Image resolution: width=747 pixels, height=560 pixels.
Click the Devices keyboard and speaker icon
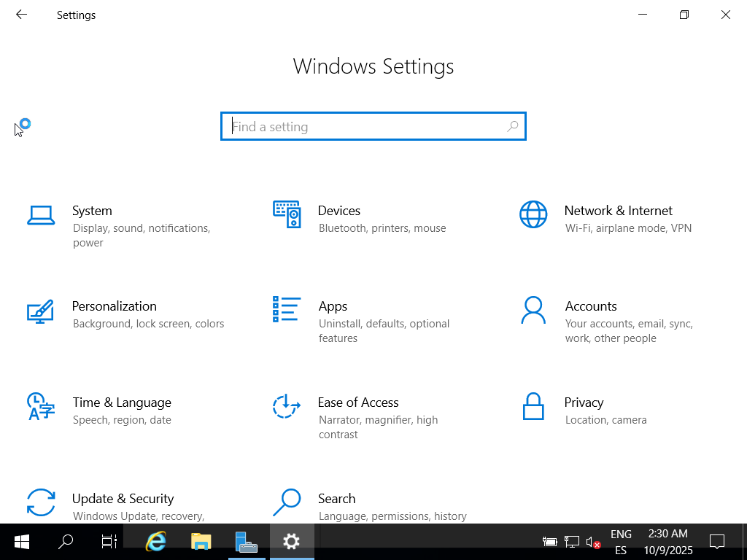[x=287, y=214]
